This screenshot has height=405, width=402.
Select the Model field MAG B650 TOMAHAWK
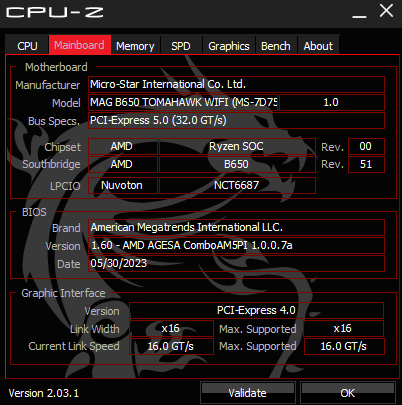pos(183,102)
